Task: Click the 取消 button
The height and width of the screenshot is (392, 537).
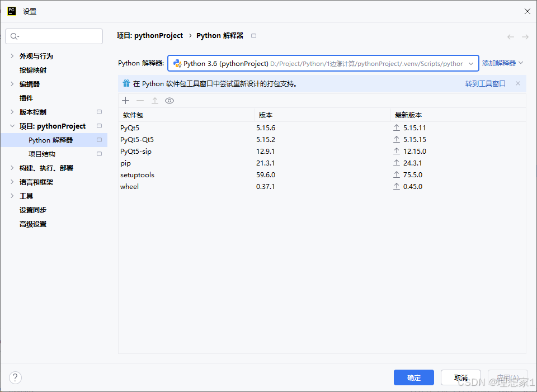Action: click(460, 377)
